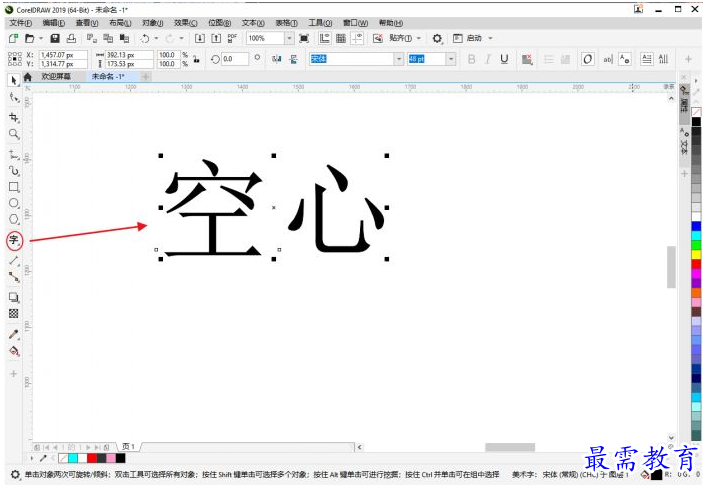This screenshot has height=490, width=706.
Task: Select the Rectangle tool
Action: click(x=14, y=187)
